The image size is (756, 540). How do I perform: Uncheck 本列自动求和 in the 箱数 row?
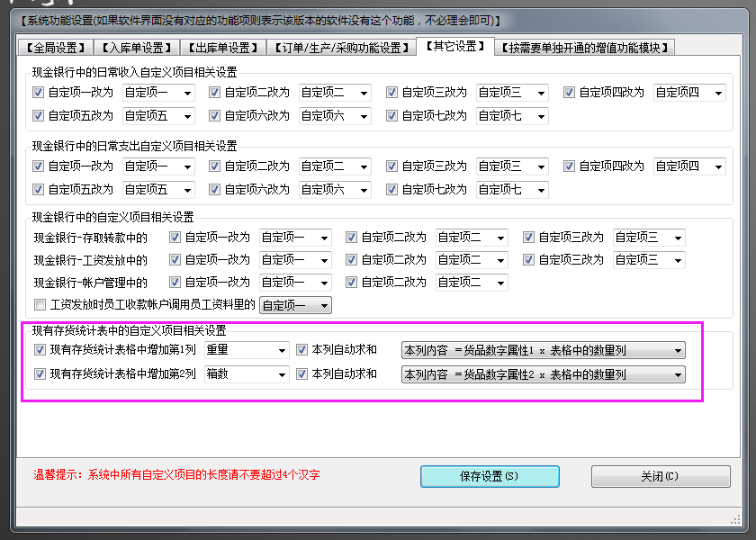[302, 373]
